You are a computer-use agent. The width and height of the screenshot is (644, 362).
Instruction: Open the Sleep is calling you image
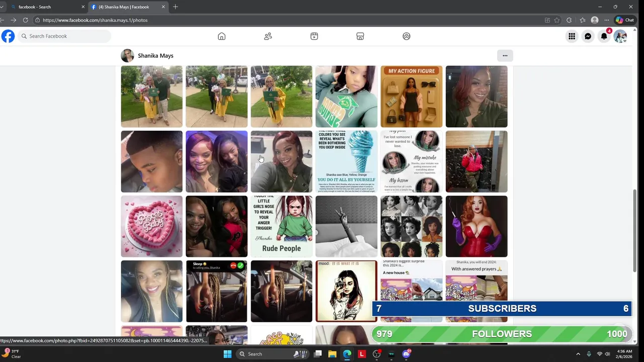(x=216, y=291)
